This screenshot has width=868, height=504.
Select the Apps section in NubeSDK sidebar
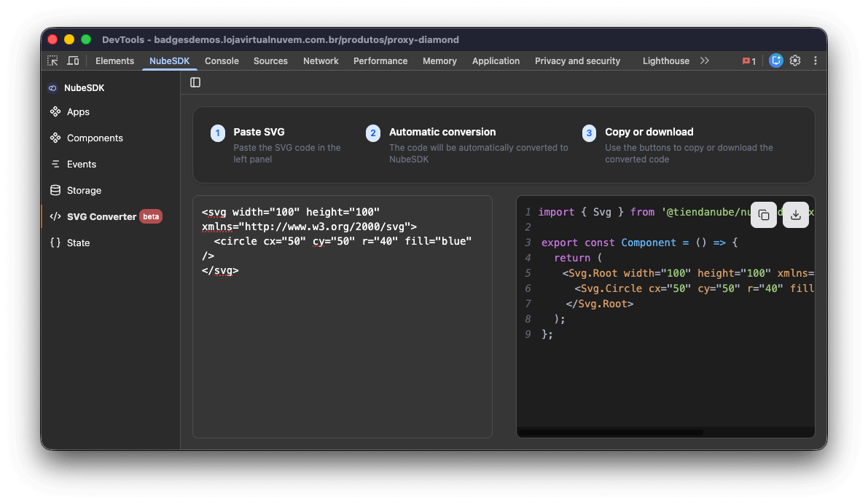(x=77, y=111)
